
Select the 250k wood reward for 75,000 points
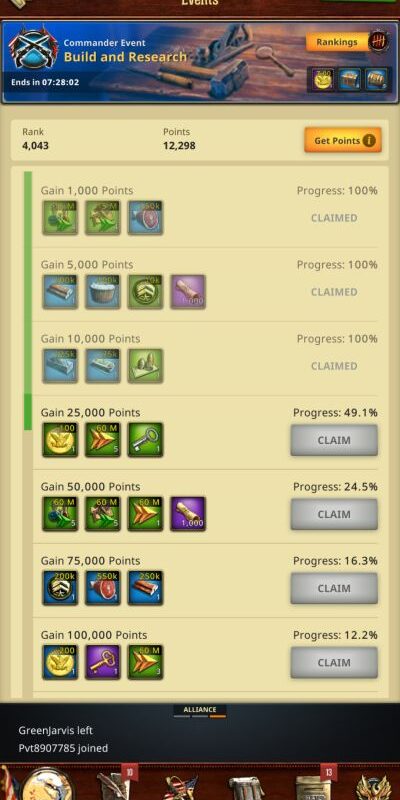(145, 588)
